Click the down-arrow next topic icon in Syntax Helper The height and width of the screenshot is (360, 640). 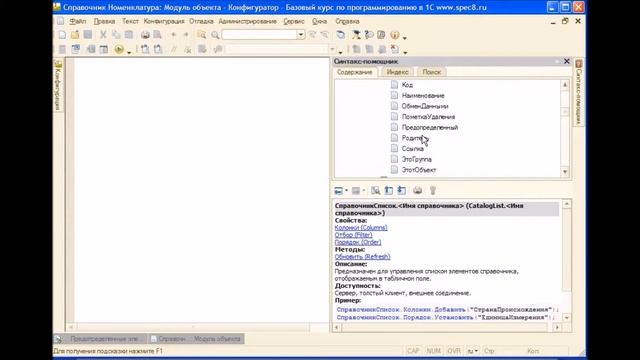(402, 191)
